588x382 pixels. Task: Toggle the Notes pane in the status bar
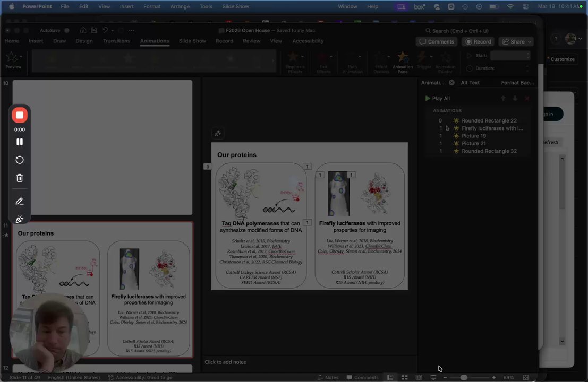327,377
